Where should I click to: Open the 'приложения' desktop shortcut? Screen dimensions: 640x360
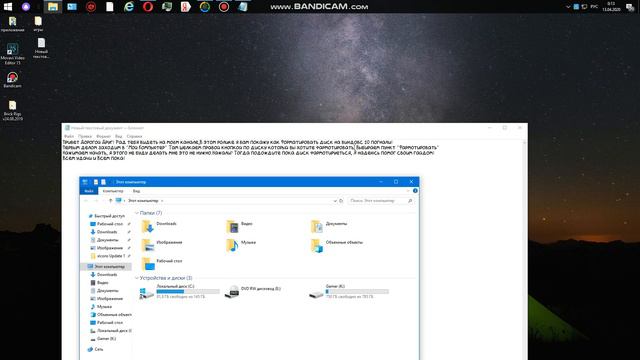pyautogui.click(x=12, y=24)
